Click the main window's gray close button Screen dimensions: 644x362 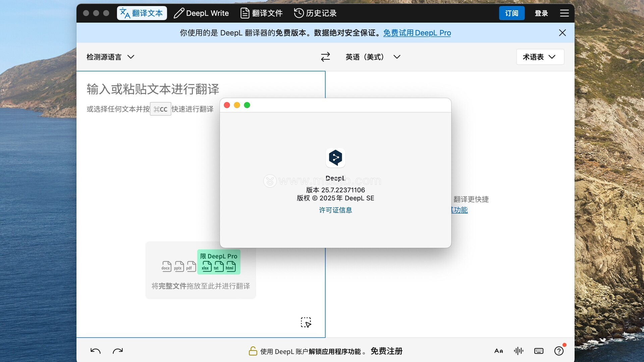[86, 13]
